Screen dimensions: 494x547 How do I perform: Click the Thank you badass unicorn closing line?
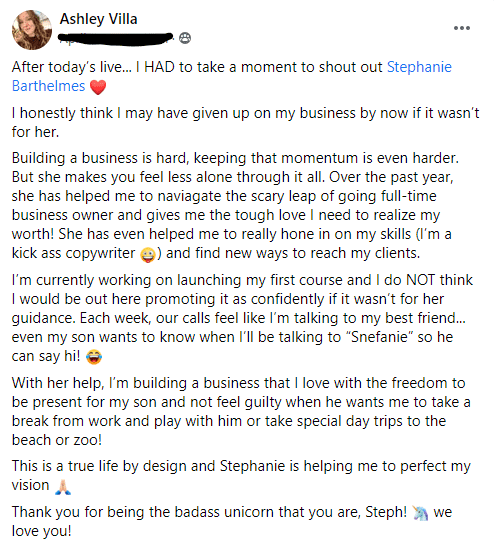point(232,522)
